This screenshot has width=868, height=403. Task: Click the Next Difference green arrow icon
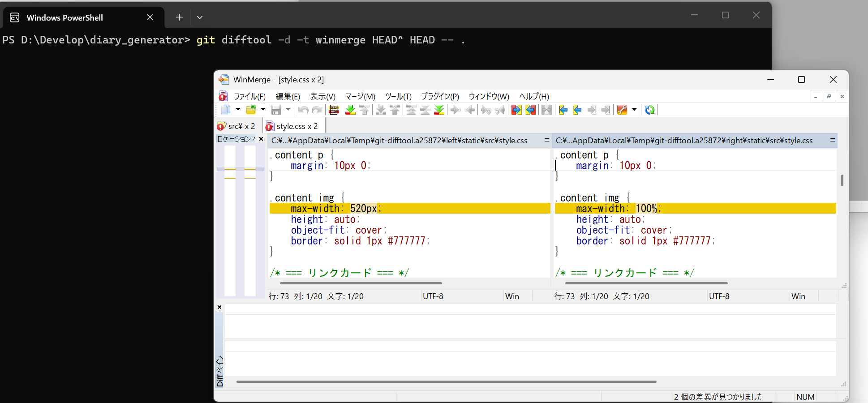pos(350,110)
